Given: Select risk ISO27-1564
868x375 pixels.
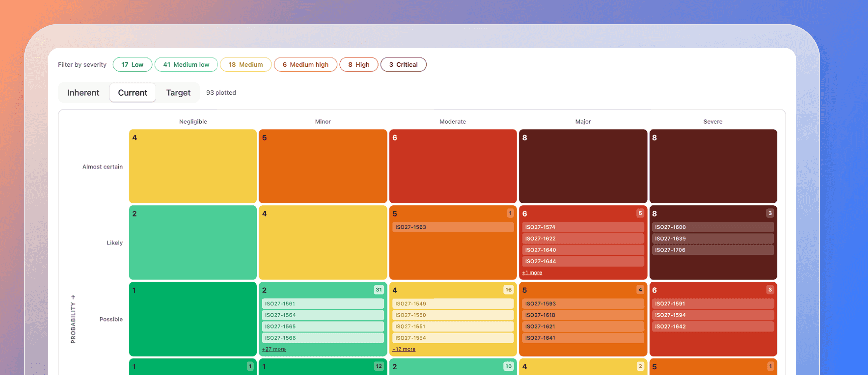Looking at the screenshot, I should (x=323, y=315).
